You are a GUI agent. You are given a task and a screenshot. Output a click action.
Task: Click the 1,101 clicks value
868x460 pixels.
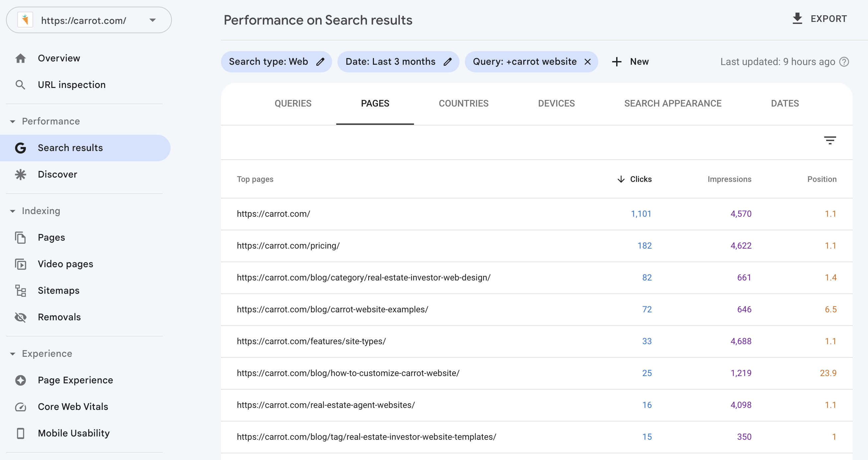point(641,214)
